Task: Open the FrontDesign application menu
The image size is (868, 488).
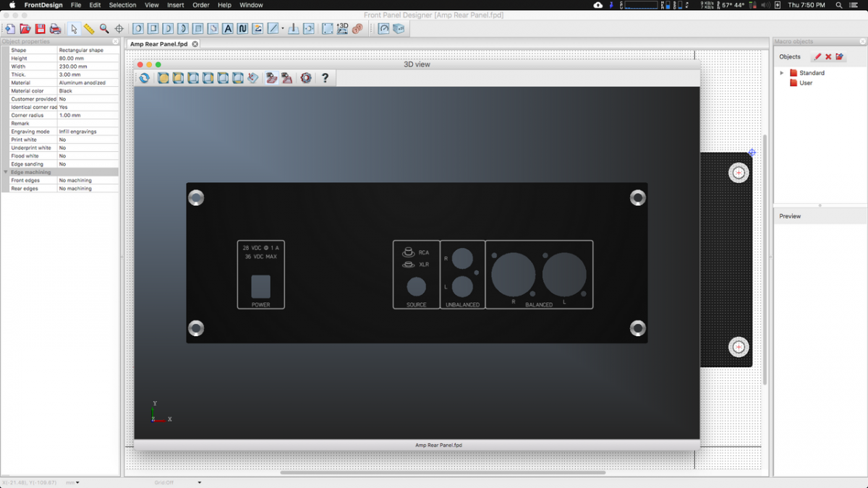Action: 43,5
